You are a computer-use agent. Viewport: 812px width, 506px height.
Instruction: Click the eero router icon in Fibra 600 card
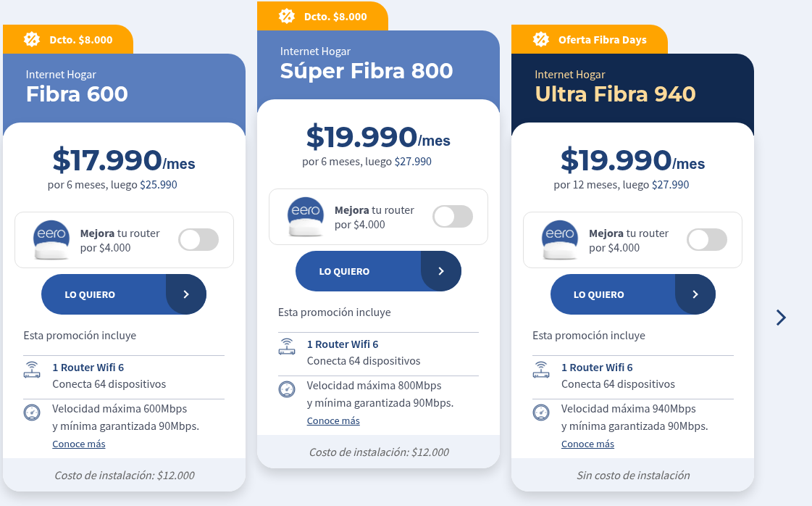[51, 240]
